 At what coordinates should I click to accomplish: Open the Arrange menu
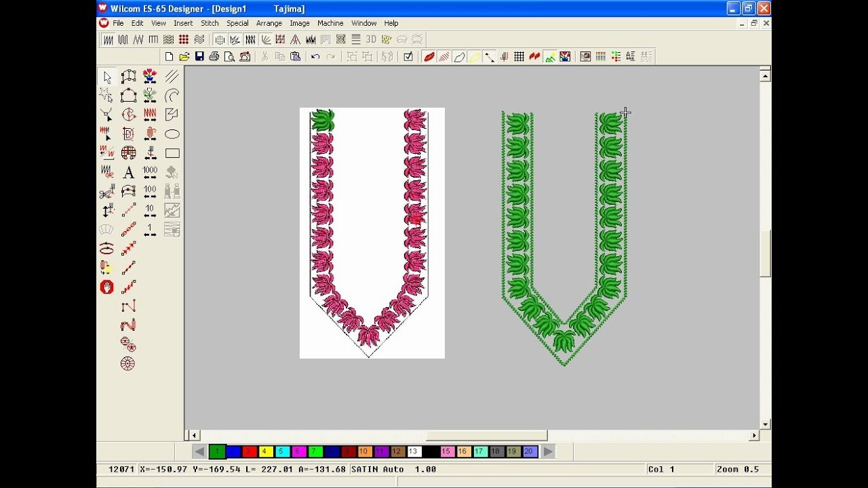pyautogui.click(x=269, y=23)
